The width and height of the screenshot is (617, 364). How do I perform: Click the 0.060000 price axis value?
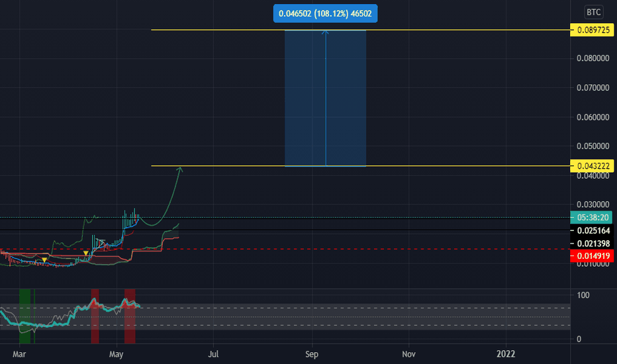point(593,117)
